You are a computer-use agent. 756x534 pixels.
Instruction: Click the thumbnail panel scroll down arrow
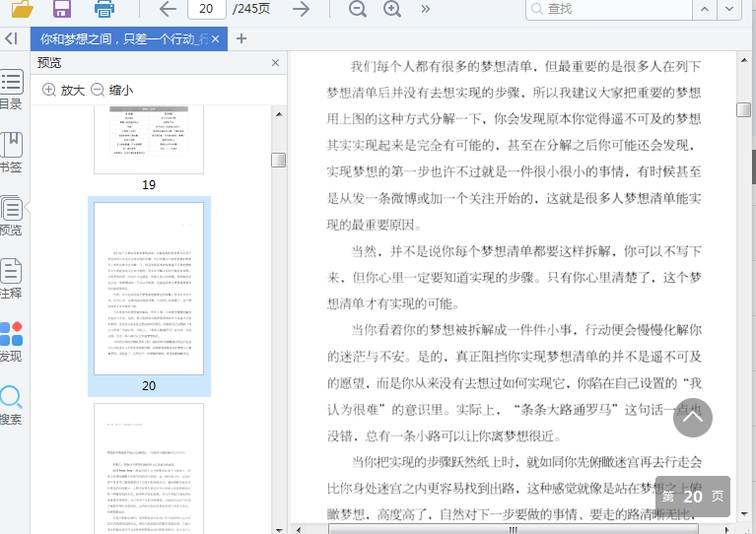(279, 530)
